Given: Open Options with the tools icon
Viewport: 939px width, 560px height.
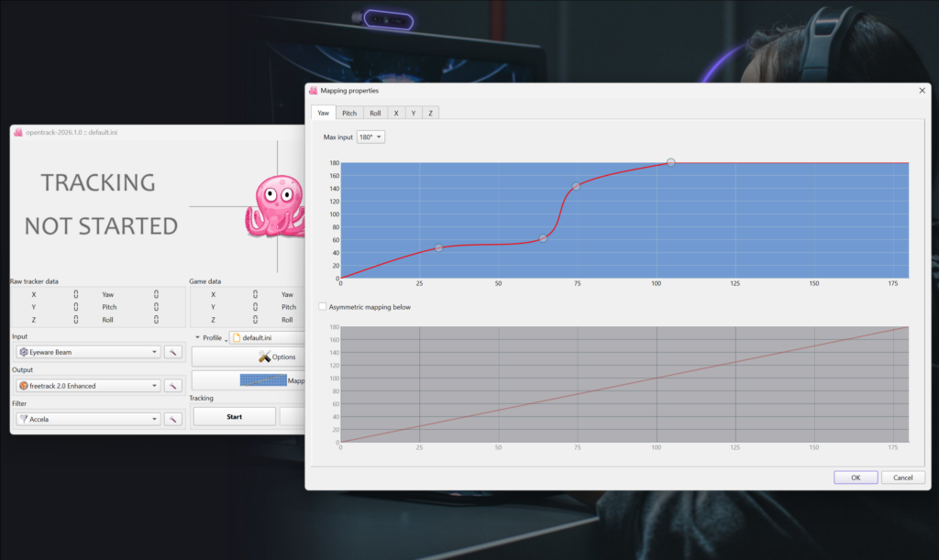Looking at the screenshot, I should (249, 357).
